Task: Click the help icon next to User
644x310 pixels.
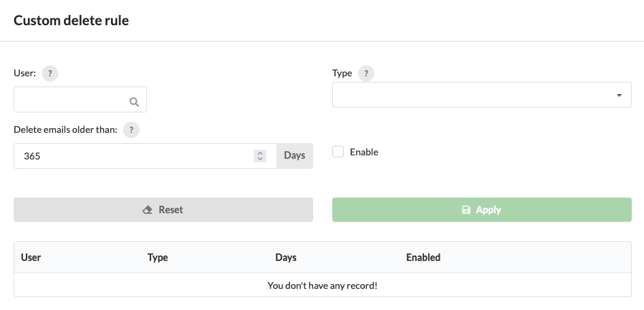Action: pyautogui.click(x=50, y=73)
